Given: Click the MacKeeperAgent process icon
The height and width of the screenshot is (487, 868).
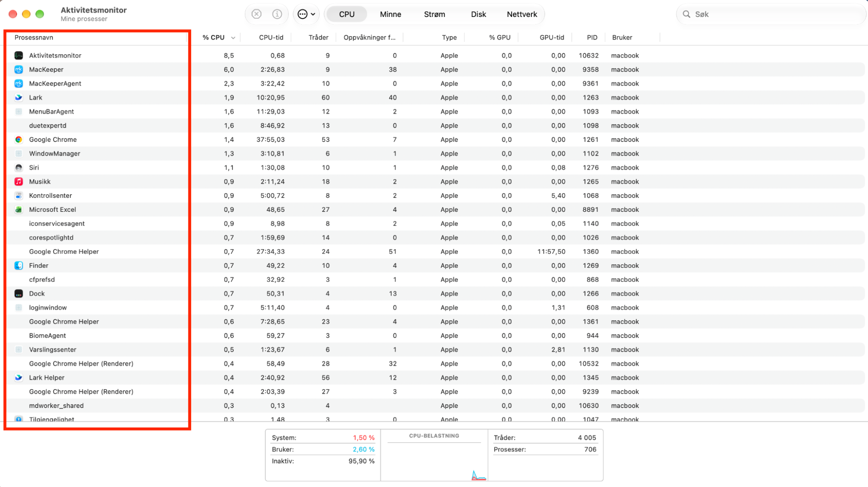Looking at the screenshot, I should pos(19,83).
